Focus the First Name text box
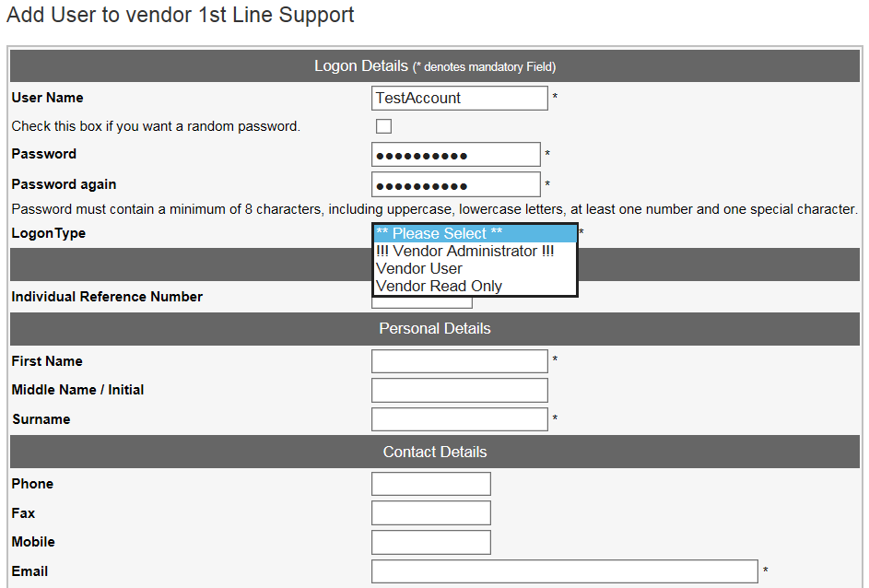This screenshot has width=869, height=588. 459,361
